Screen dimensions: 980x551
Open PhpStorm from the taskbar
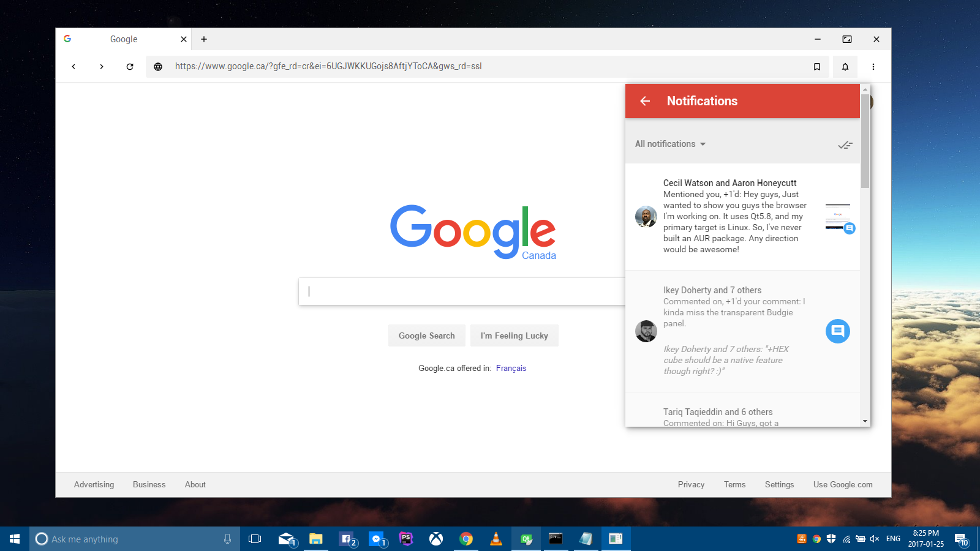coord(406,539)
